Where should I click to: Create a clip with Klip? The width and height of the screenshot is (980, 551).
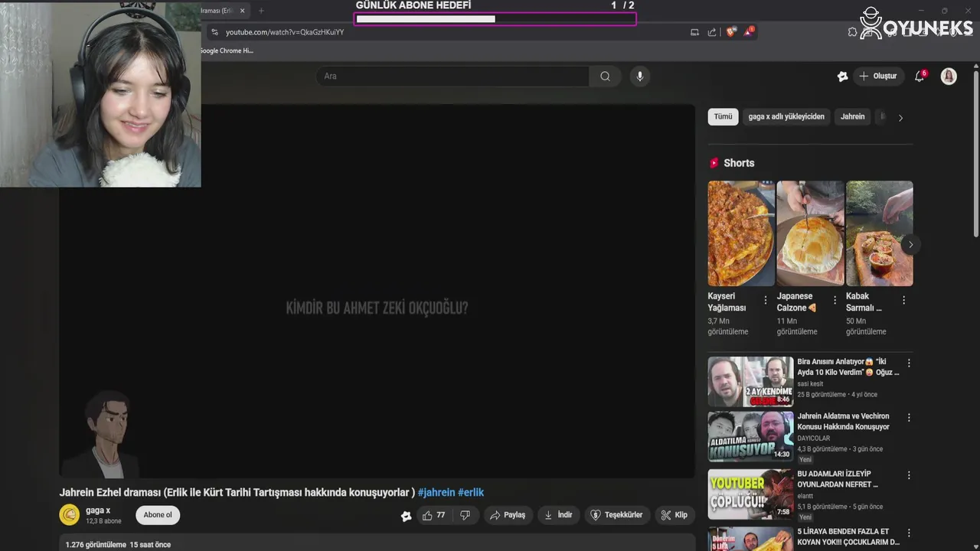tap(675, 515)
